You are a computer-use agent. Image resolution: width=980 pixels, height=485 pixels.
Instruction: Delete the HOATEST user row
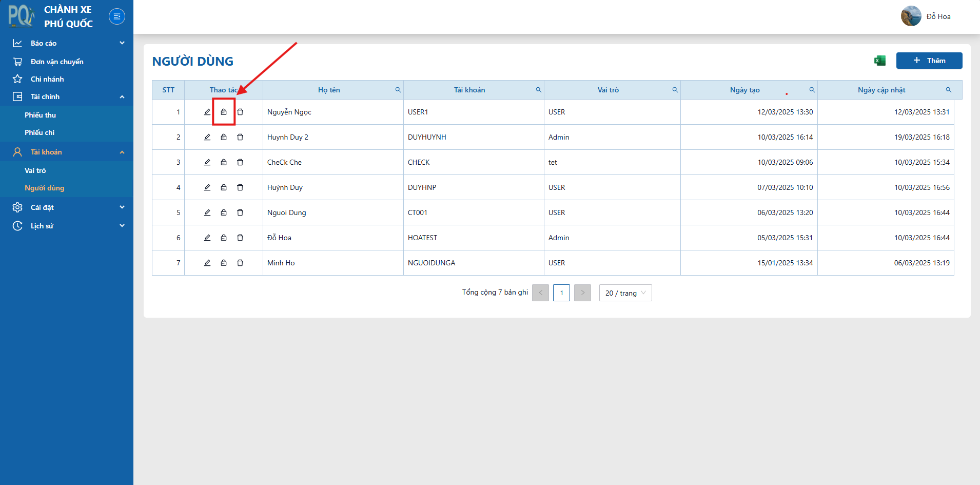pos(240,238)
